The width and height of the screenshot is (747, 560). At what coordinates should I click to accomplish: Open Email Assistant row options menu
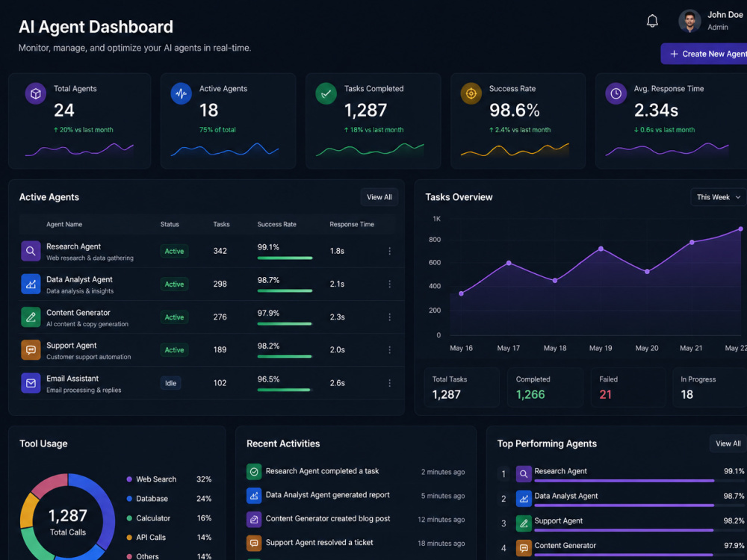pos(390,383)
